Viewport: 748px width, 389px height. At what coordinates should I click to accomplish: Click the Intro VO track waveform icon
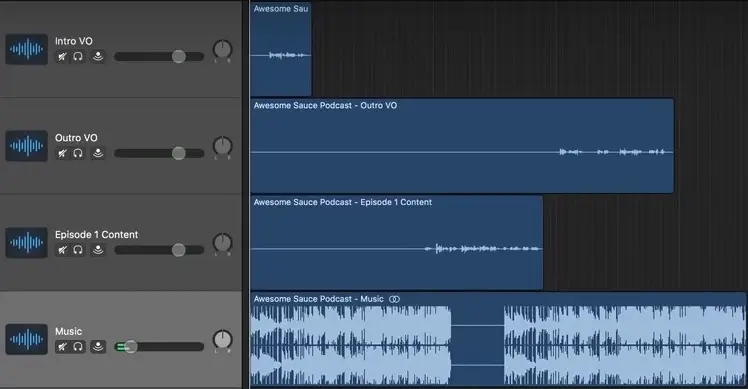click(27, 49)
